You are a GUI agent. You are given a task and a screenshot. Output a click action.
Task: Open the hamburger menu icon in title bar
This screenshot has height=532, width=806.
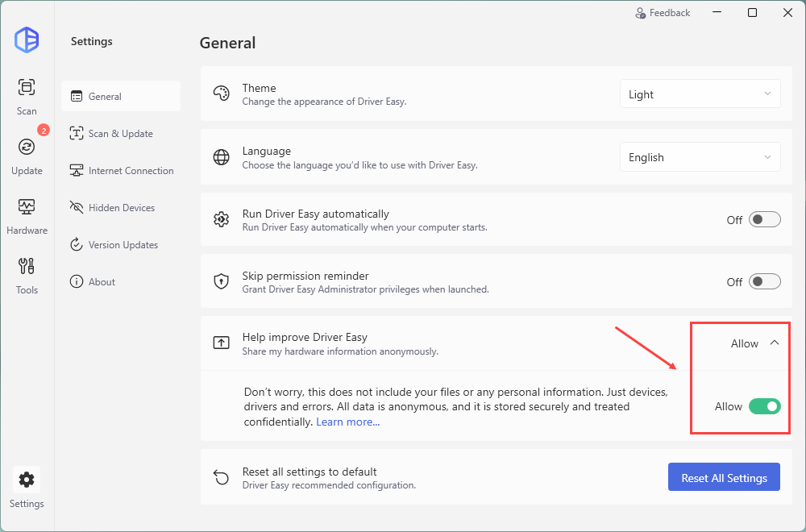pyautogui.click(x=717, y=13)
